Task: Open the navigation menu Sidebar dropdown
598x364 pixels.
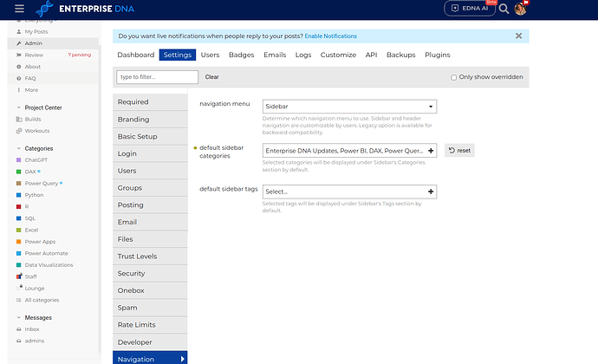Action: [x=349, y=107]
